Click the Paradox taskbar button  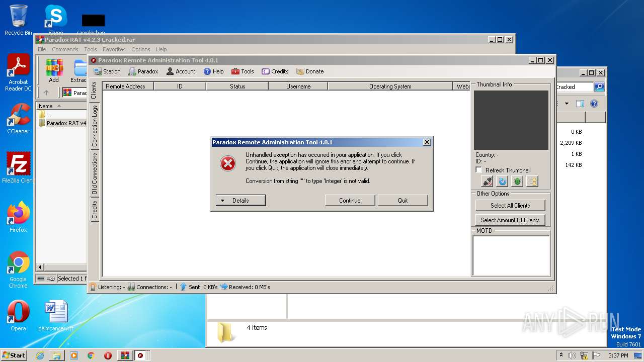tap(141, 355)
